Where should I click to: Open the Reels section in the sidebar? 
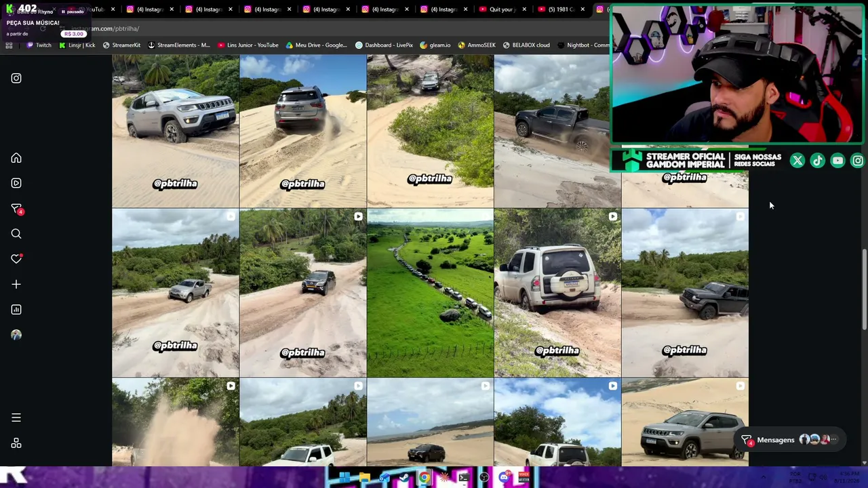coord(16,183)
